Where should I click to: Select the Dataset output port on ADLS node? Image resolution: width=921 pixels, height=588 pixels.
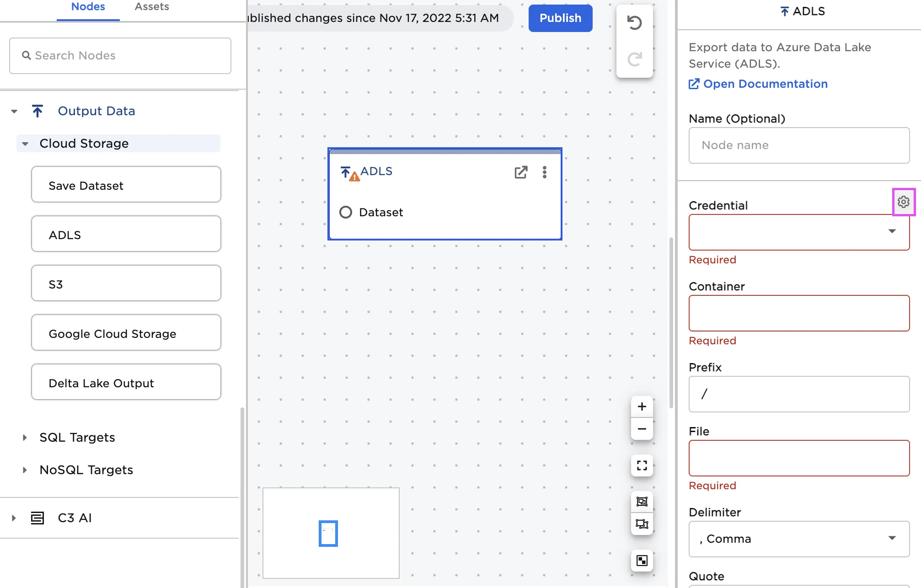tap(346, 212)
